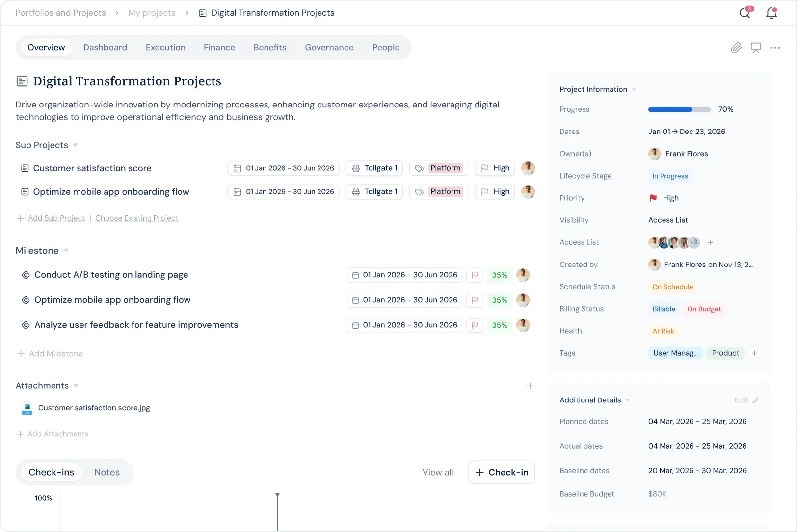Image resolution: width=797 pixels, height=532 pixels.
Task: Click the Edit pencil in Additional Details
Action: [755, 400]
